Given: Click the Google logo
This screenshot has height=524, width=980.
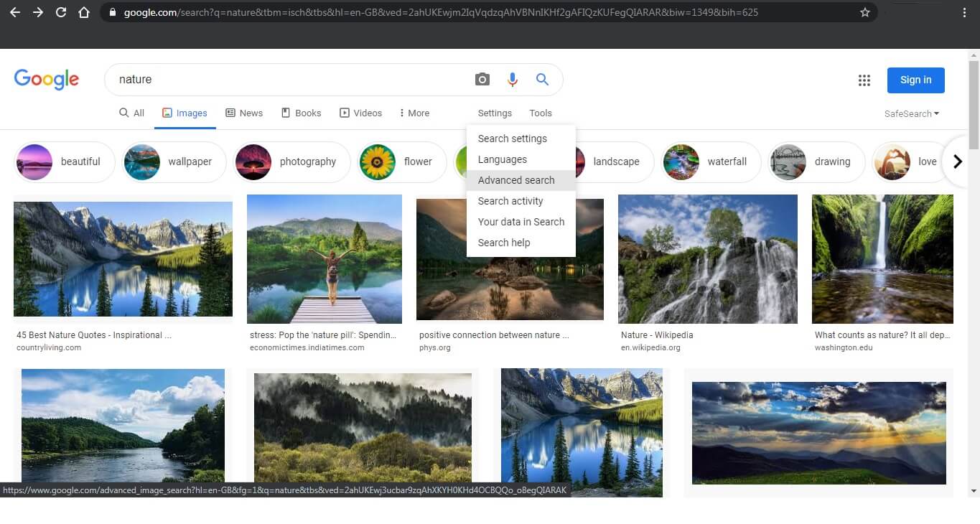Looking at the screenshot, I should (46, 79).
